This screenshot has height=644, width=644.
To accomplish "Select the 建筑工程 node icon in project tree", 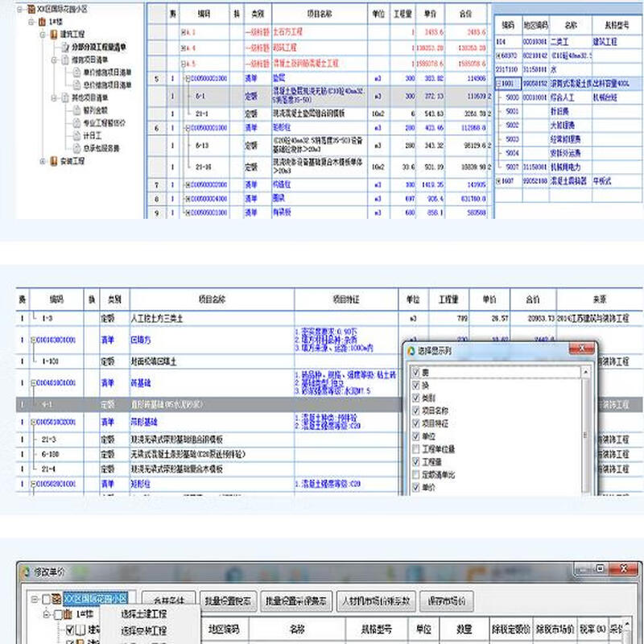I will (x=53, y=35).
